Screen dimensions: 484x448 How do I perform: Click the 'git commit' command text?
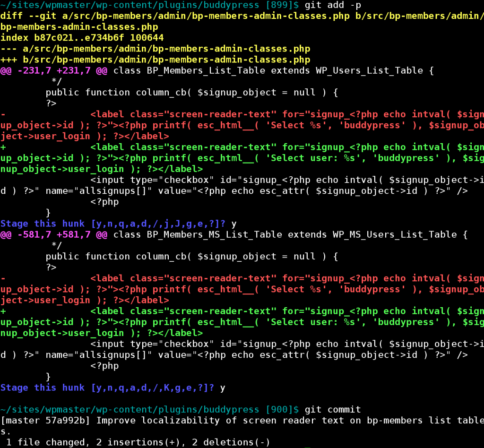[333, 410]
